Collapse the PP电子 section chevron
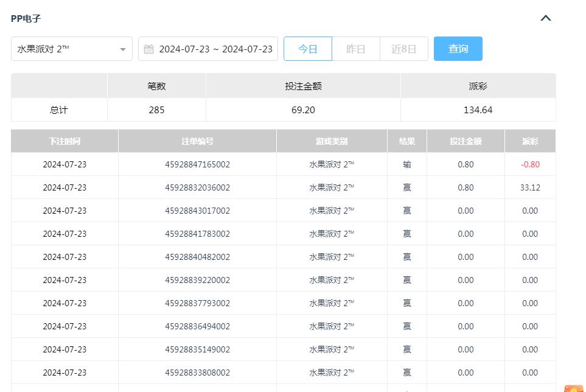 point(545,18)
